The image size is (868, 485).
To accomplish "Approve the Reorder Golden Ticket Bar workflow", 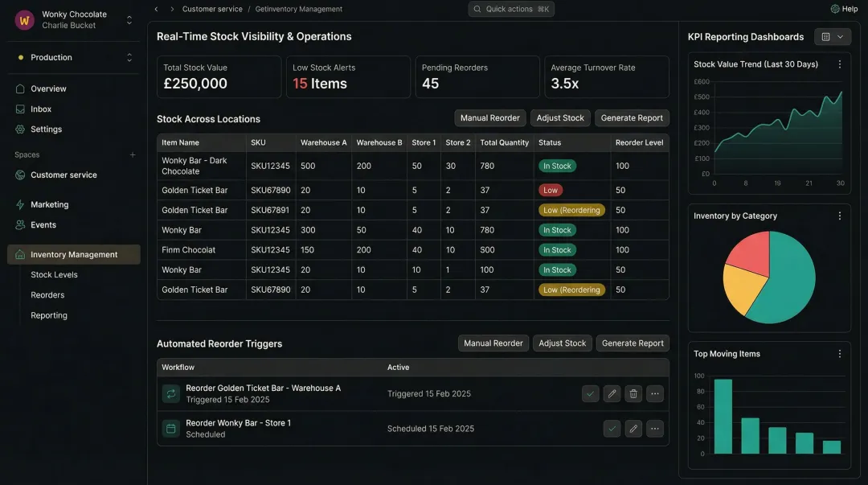I will click(x=591, y=393).
